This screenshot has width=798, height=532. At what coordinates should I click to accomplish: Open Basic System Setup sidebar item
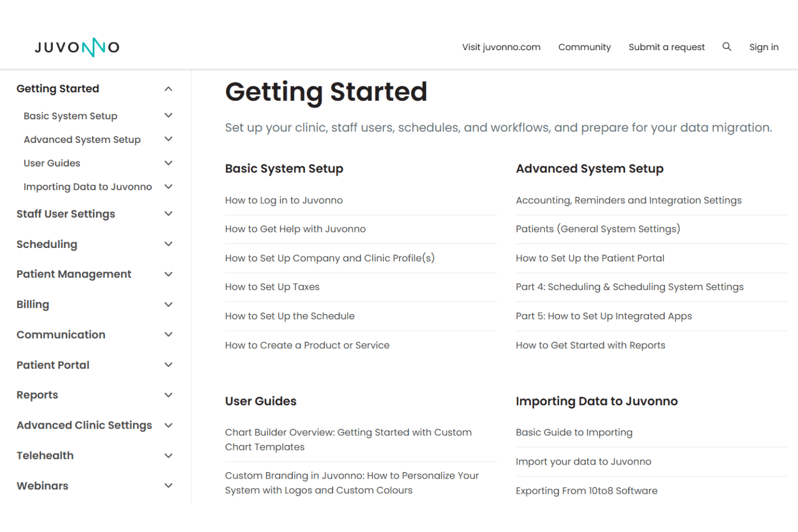70,116
